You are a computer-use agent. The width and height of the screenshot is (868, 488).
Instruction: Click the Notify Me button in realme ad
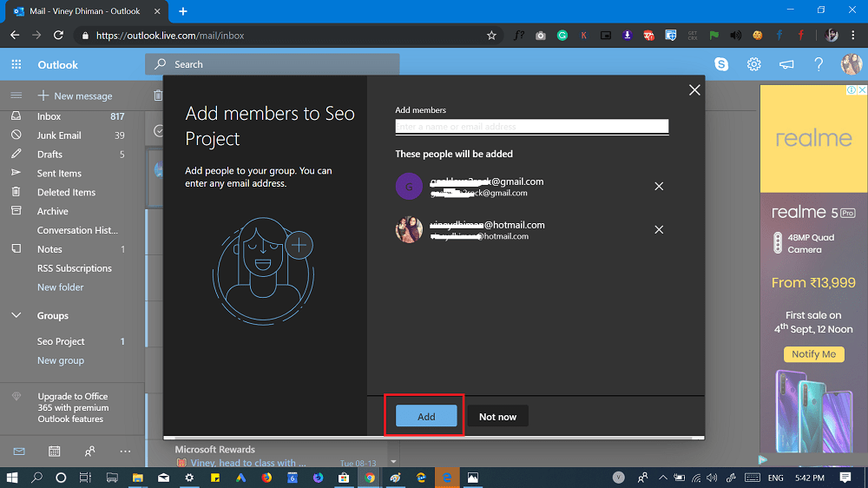point(814,354)
